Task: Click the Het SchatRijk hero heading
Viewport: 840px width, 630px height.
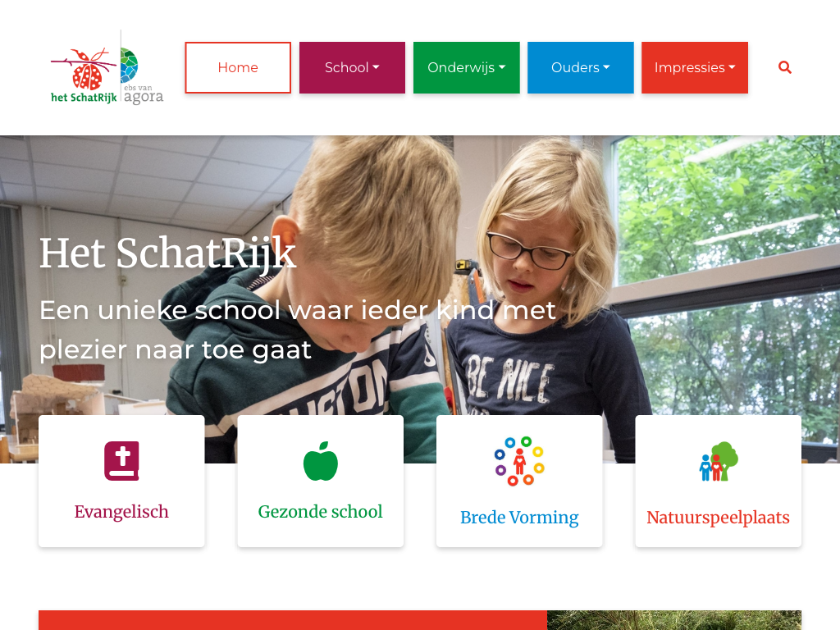Action: coord(167,253)
